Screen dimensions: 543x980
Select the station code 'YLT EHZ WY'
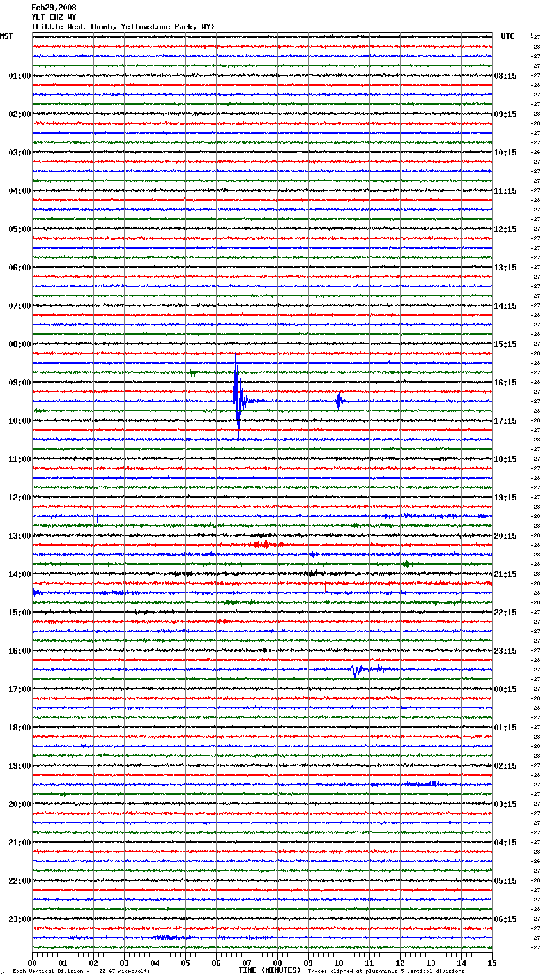point(54,17)
